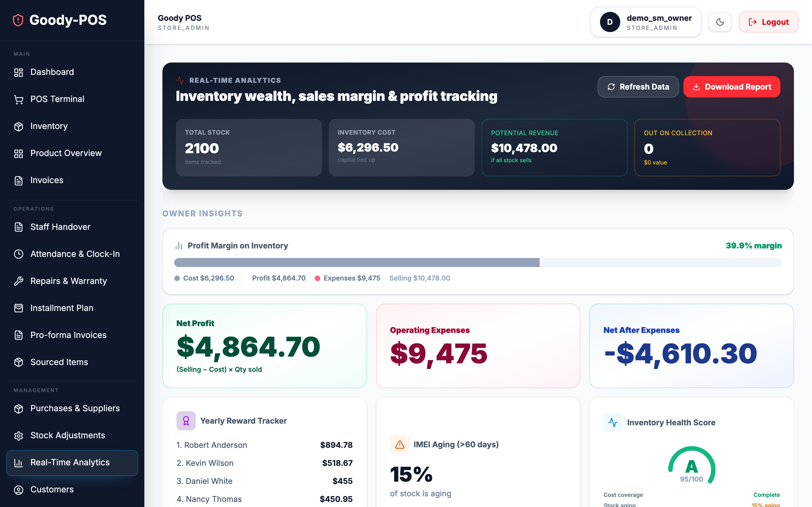The image size is (812, 507).
Task: Click the Refresh Data button
Action: point(638,86)
